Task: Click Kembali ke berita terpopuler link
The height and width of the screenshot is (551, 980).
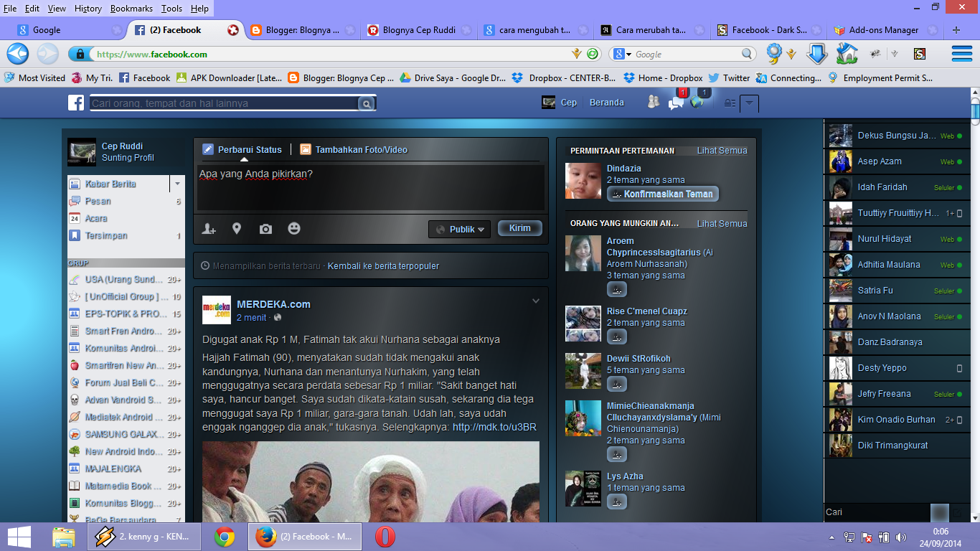Action: [383, 265]
